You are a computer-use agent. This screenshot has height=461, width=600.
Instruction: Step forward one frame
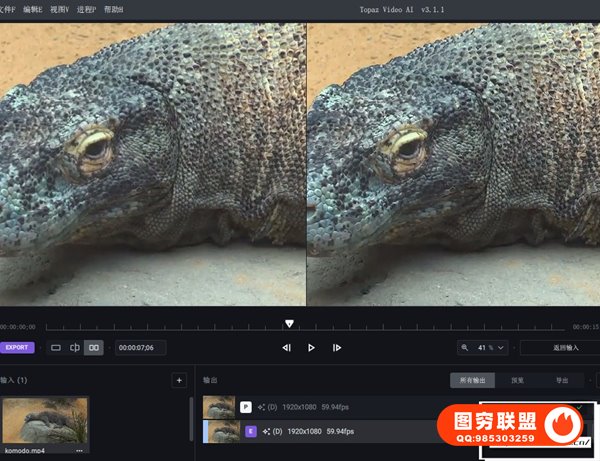tap(337, 348)
